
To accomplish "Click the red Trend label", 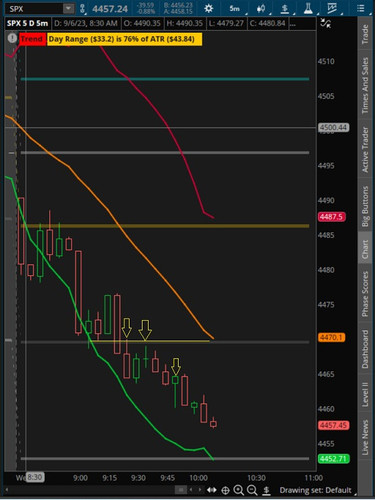I will (32, 39).
